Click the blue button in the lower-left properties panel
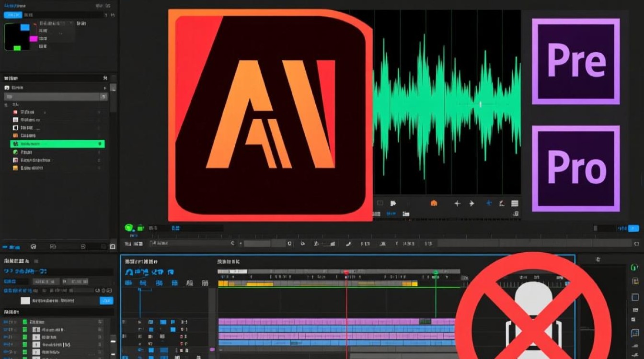Screen dimensions: 644x359 pyautogui.click(x=106, y=301)
